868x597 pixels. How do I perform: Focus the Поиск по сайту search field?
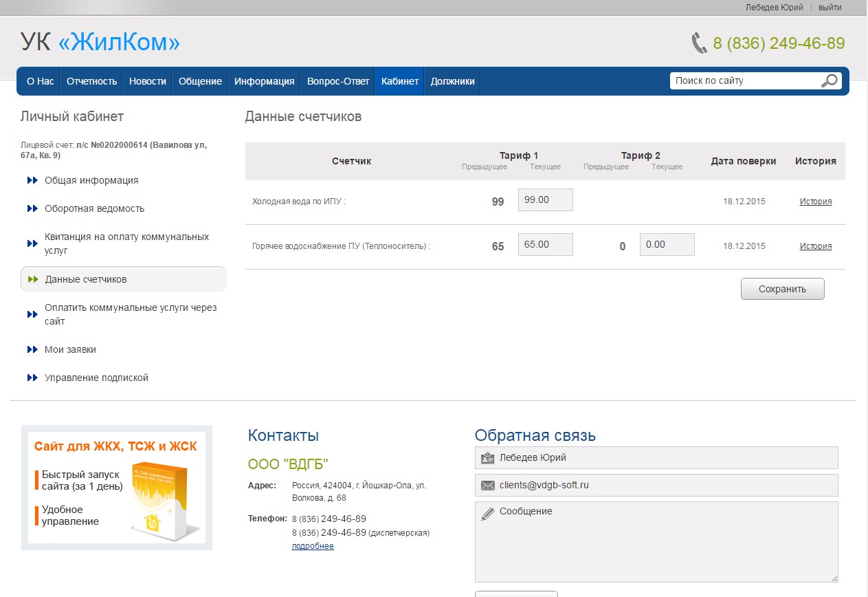pyautogui.click(x=746, y=80)
